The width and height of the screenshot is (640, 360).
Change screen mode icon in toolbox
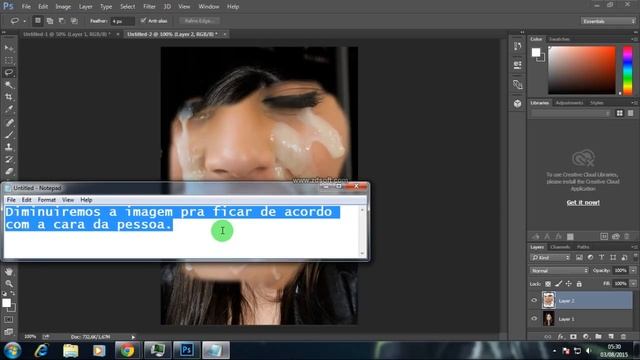(9, 331)
